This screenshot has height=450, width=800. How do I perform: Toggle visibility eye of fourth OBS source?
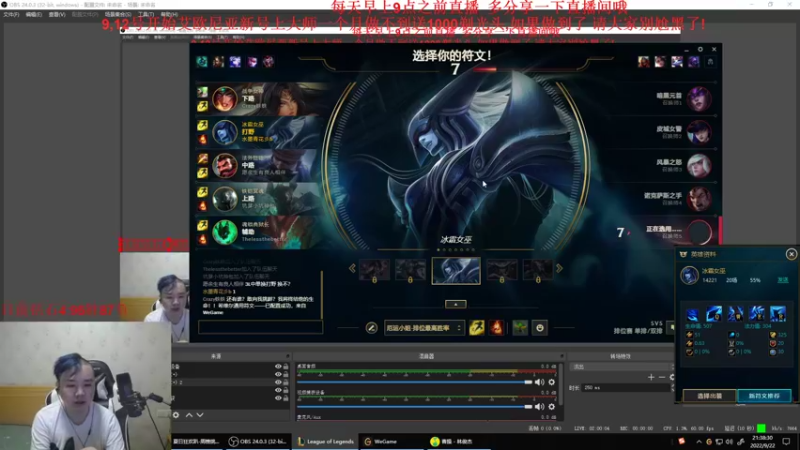278,390
